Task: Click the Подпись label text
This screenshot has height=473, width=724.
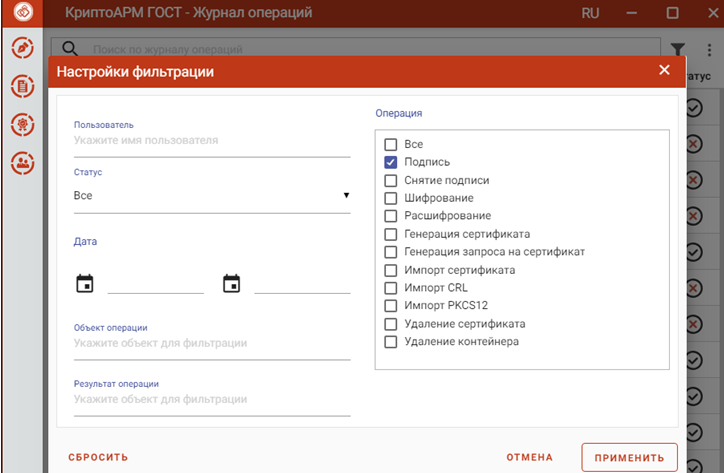Action: tap(427, 162)
